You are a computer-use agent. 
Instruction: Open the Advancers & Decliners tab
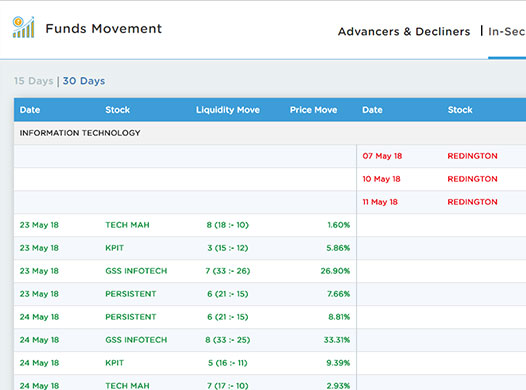404,32
